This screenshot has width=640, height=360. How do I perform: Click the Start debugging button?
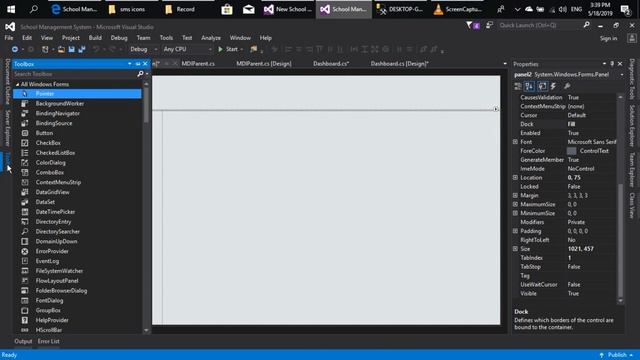(228, 49)
